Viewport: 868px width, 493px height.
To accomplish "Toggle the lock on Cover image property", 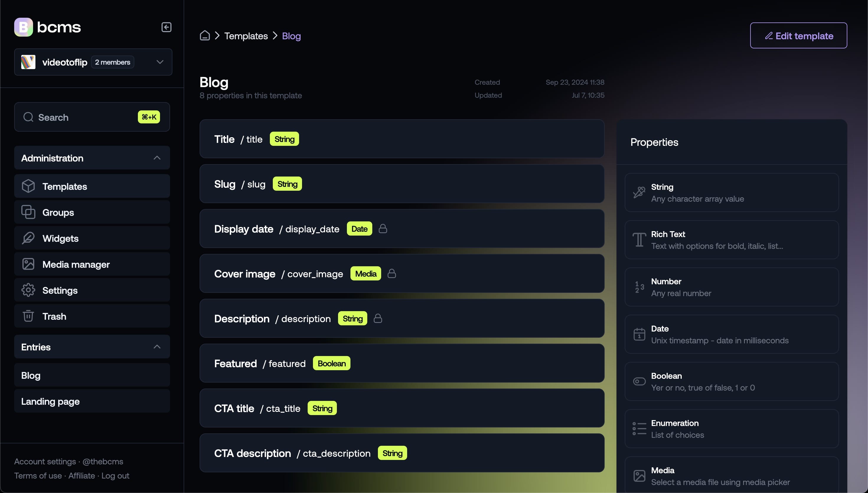I will tap(392, 273).
